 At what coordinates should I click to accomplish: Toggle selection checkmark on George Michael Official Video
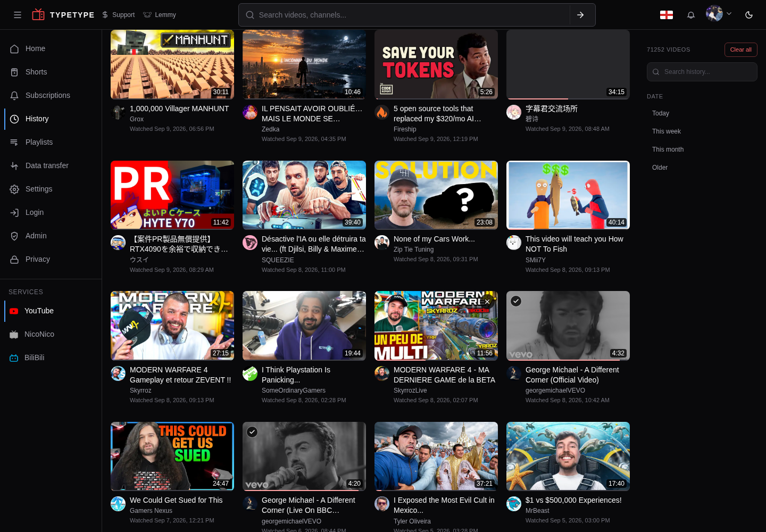pos(516,301)
